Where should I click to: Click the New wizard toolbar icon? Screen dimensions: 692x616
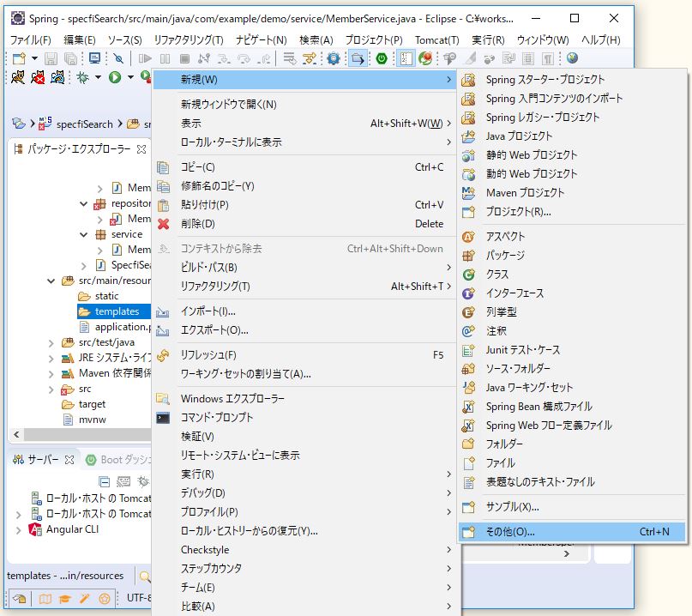tap(19, 58)
